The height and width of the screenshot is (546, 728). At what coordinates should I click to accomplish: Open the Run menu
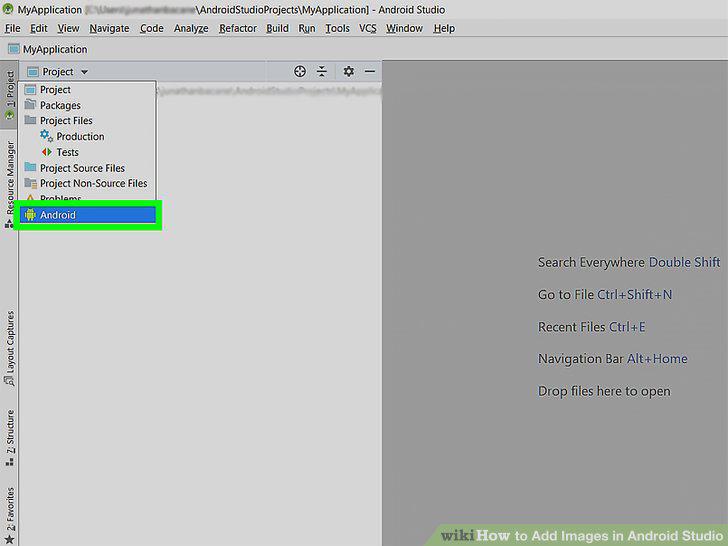click(306, 28)
